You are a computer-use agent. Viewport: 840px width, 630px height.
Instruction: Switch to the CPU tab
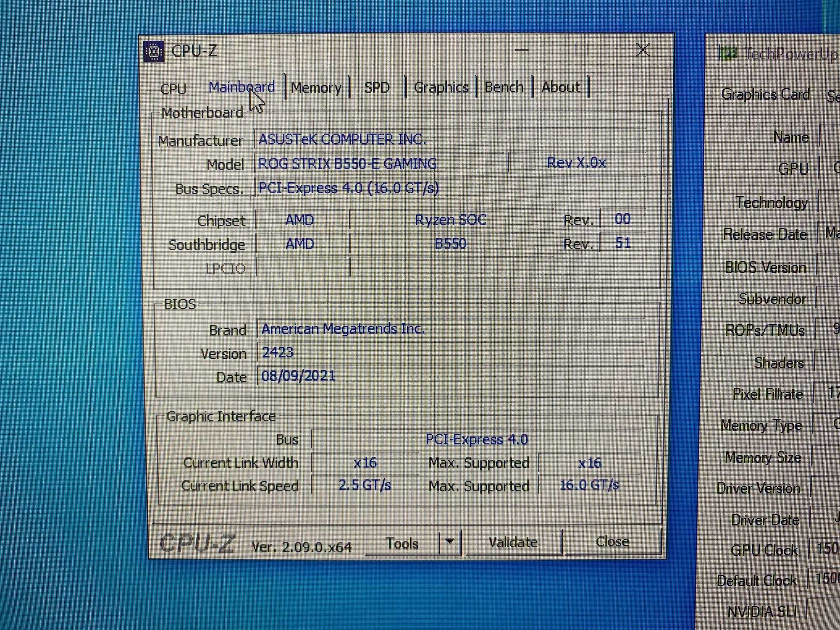click(x=173, y=88)
